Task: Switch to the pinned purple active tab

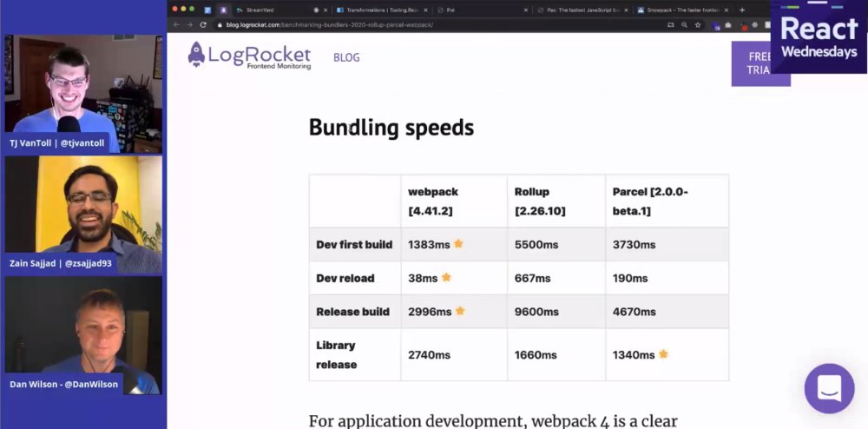Action: [x=223, y=10]
